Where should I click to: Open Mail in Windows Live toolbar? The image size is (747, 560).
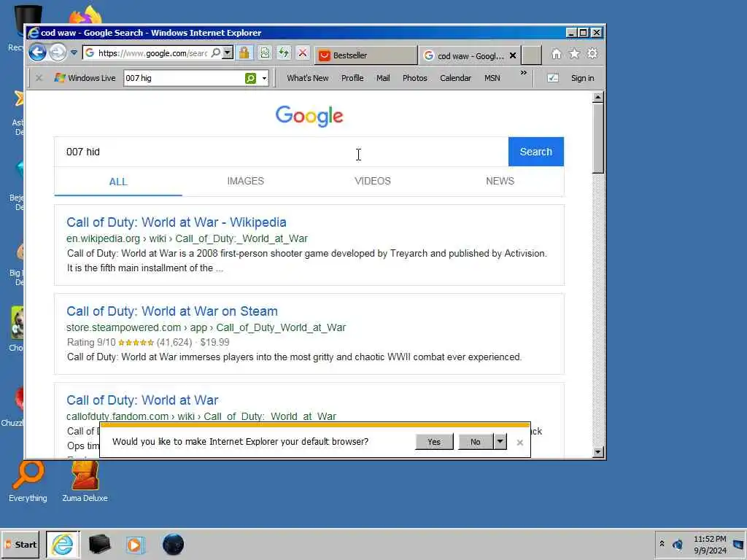point(383,78)
